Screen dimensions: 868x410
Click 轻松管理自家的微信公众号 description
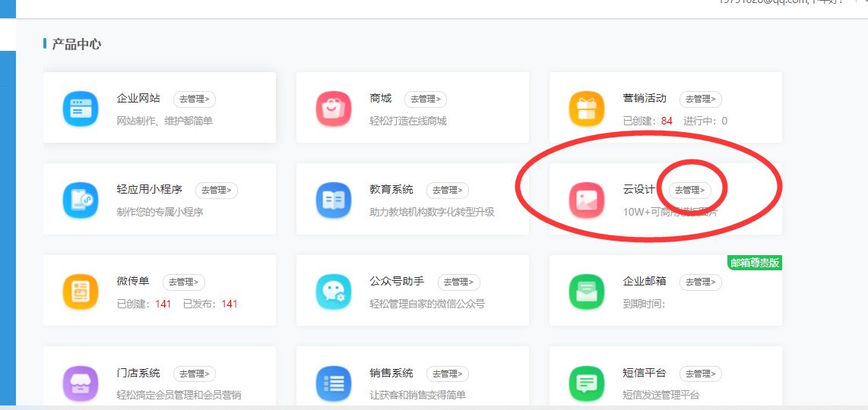click(x=427, y=304)
